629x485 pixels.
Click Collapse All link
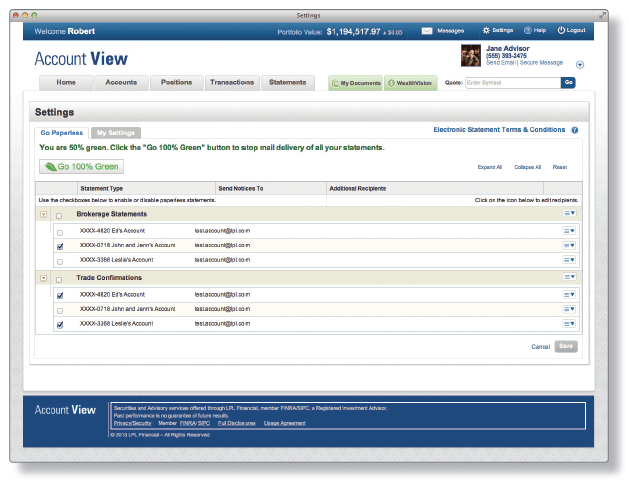click(x=528, y=167)
